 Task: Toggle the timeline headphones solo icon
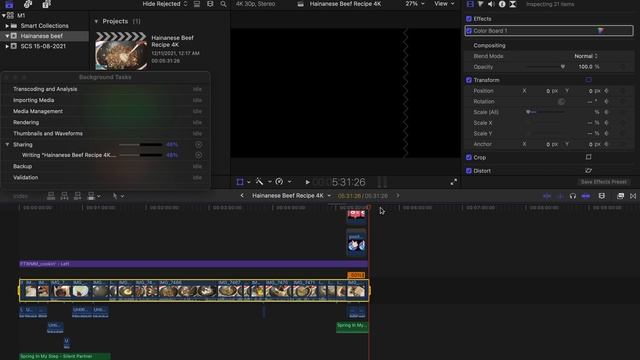573,196
